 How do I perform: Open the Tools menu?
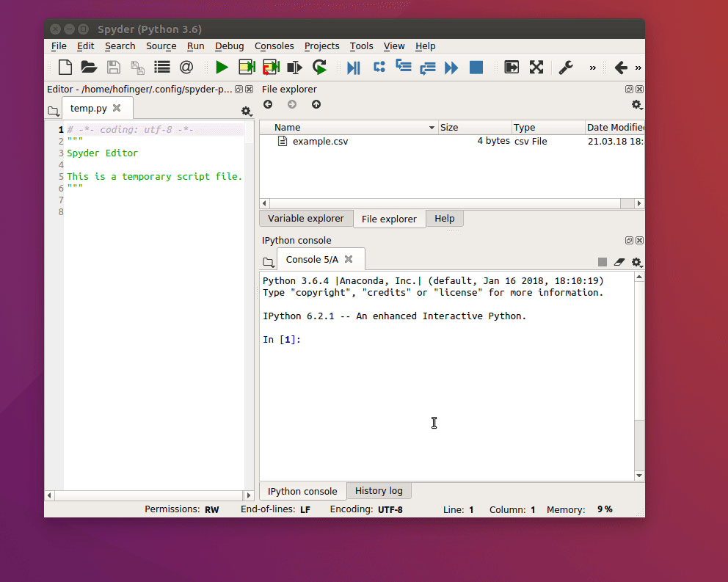coord(361,46)
